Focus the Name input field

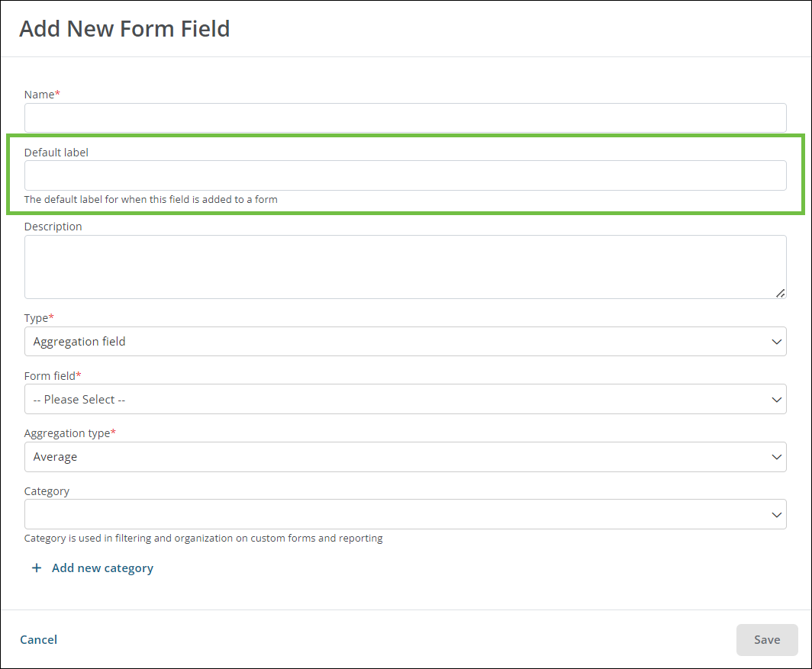pos(405,118)
